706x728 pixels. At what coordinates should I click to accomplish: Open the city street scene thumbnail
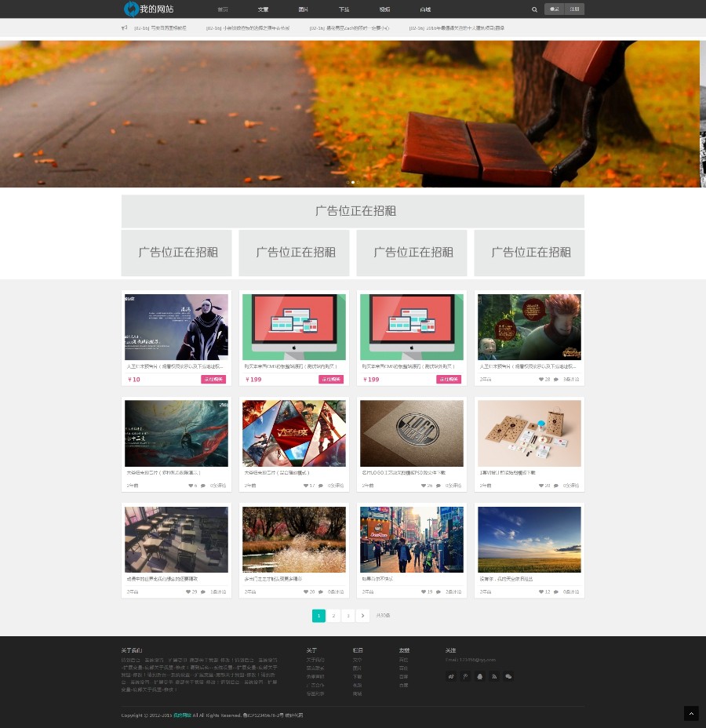412,540
